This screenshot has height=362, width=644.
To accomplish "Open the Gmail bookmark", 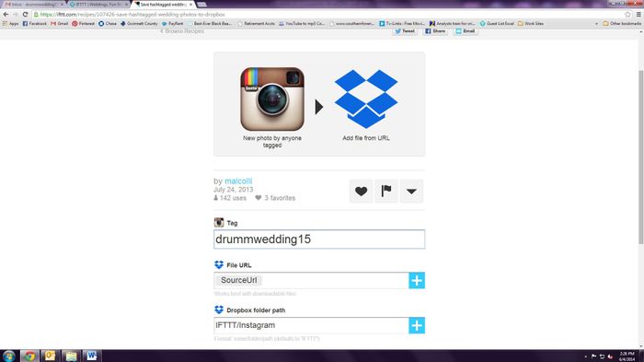I will coord(60,23).
